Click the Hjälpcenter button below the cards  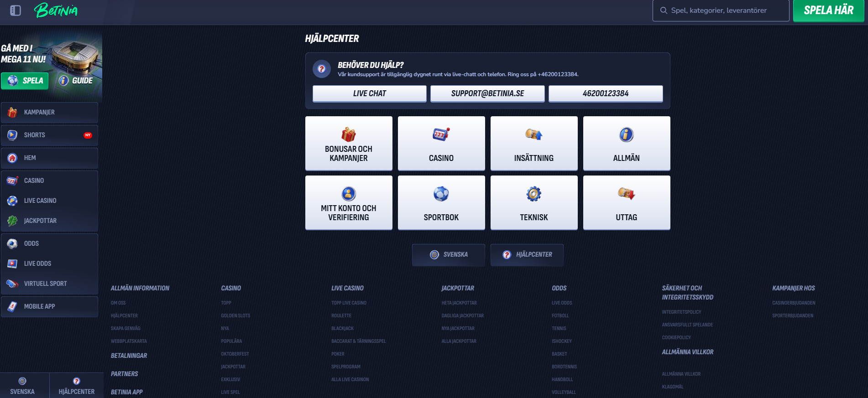pos(527,255)
